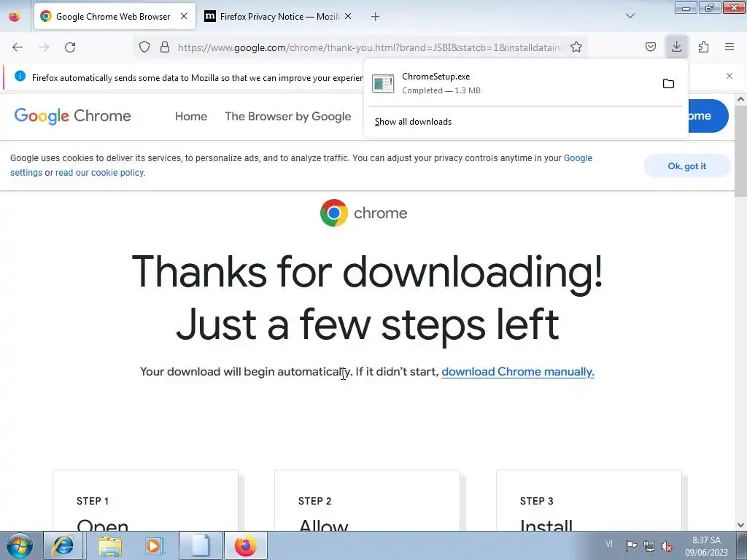Click the STEP 1 card
The height and width of the screenshot is (560, 747).
point(145,500)
